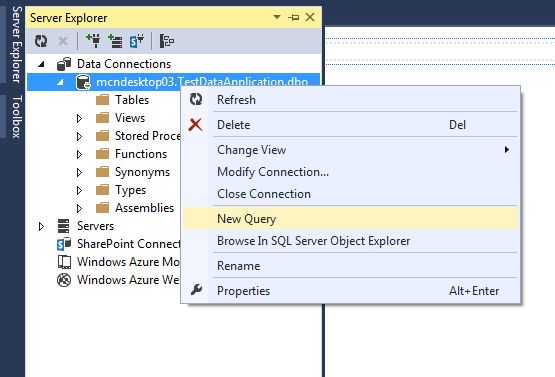Choose Modify Connection... from the context menu
555x377 pixels.
tap(350, 172)
